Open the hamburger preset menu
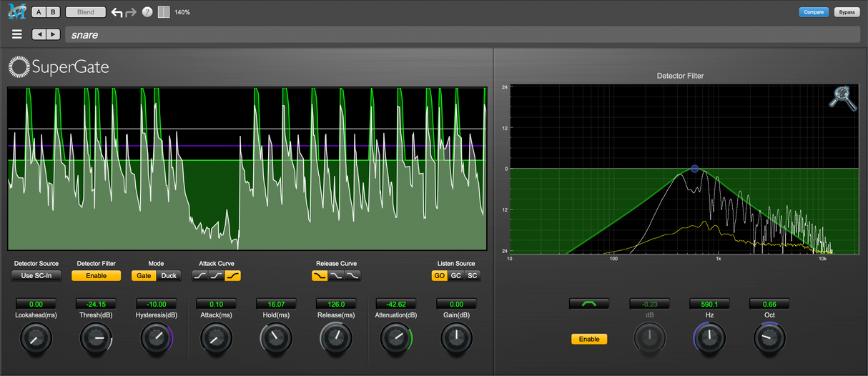The image size is (868, 376). [17, 34]
